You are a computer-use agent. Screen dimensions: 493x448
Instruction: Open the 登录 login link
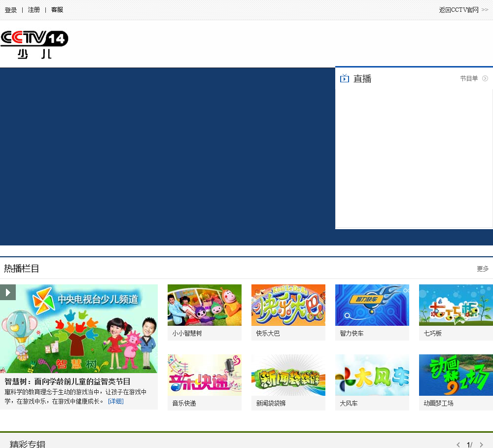click(x=11, y=10)
